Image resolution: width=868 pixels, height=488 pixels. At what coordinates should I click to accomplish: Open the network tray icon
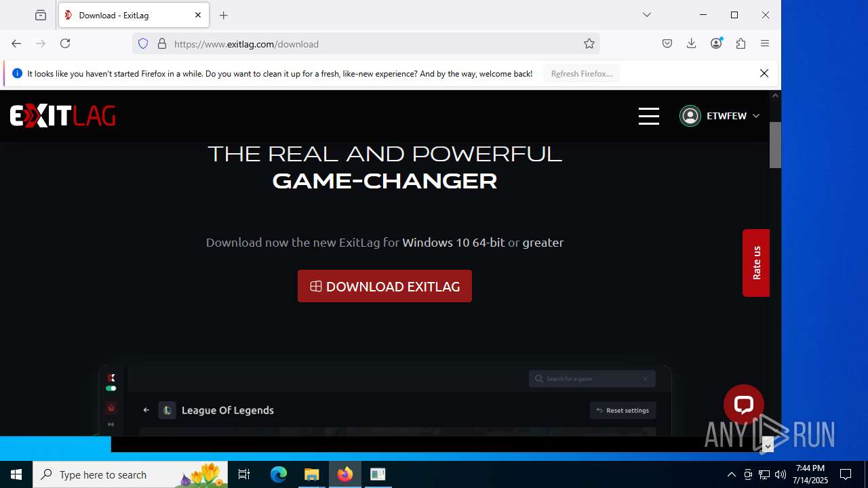[764, 474]
